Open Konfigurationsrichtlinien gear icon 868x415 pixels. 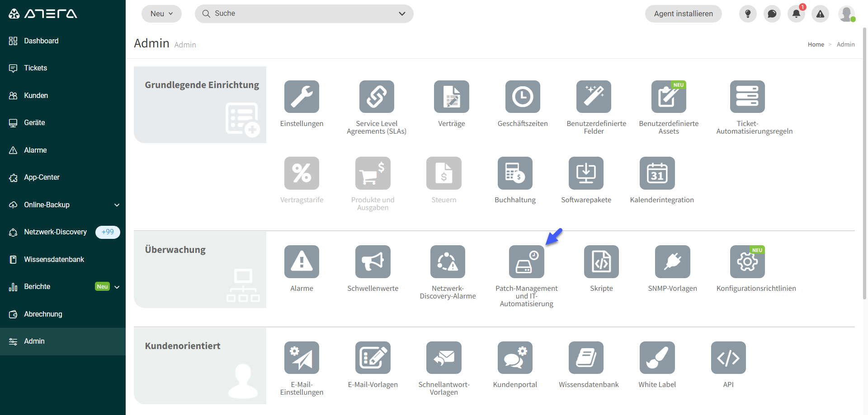(x=747, y=261)
